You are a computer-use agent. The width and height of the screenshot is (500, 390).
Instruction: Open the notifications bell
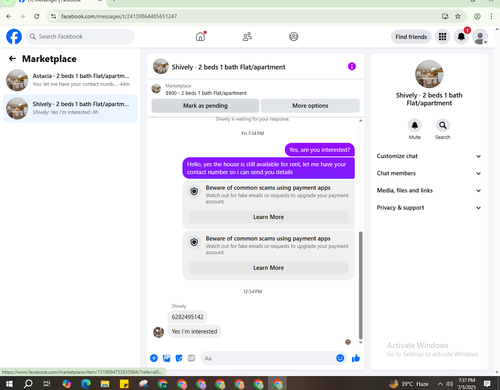point(461,37)
